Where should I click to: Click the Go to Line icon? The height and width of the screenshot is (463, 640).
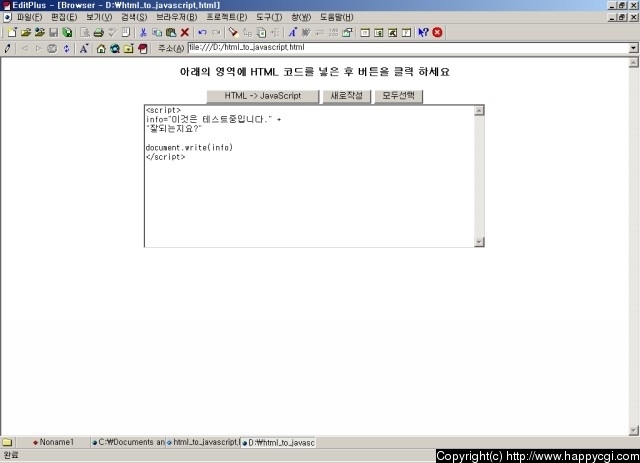click(275, 32)
